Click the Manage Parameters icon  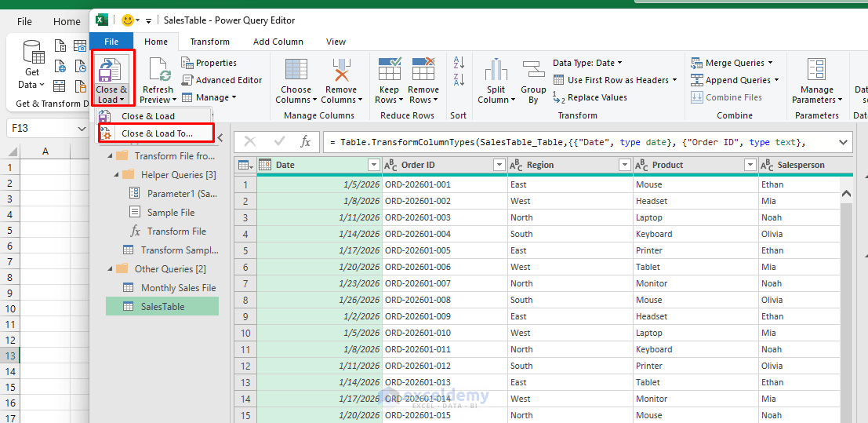(816, 70)
